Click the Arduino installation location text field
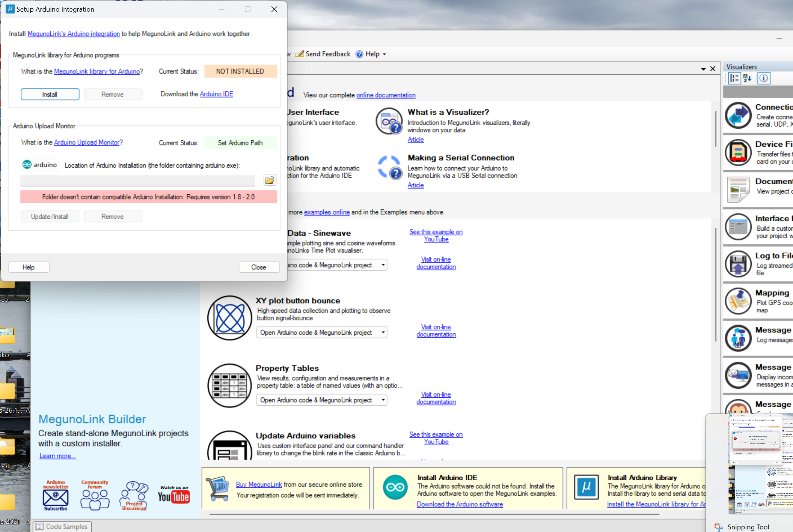793x532 pixels. 137,180
